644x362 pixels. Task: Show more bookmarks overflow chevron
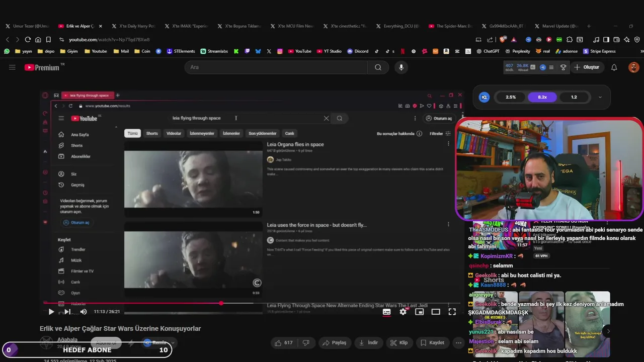click(x=641, y=51)
